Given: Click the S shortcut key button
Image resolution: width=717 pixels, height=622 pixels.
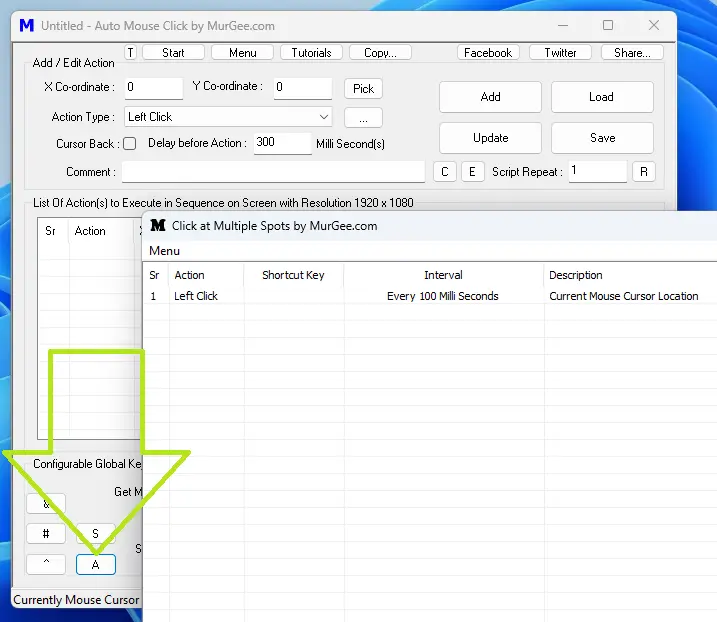Looking at the screenshot, I should (x=96, y=533).
